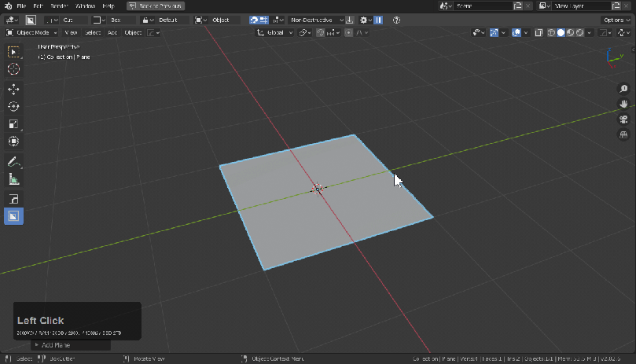Open the Options popover button
The width and height of the screenshot is (636, 364).
(x=615, y=20)
